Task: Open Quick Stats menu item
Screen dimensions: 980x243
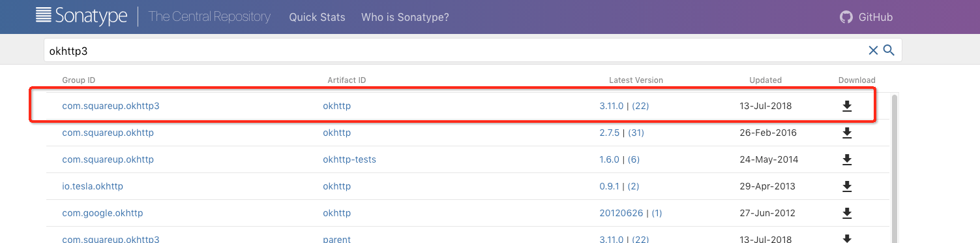Action: pyautogui.click(x=317, y=17)
